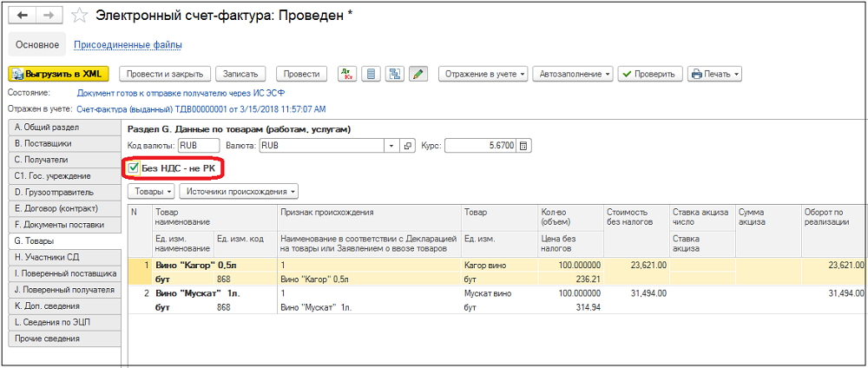Open the document structure icon in the toolbar
868x368 pixels.
[x=395, y=74]
